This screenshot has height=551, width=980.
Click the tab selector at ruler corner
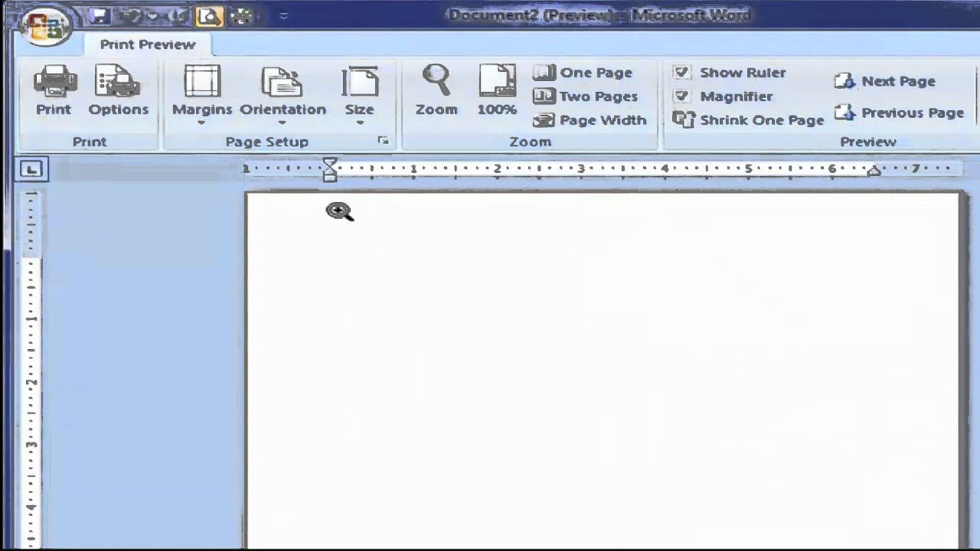click(x=31, y=169)
